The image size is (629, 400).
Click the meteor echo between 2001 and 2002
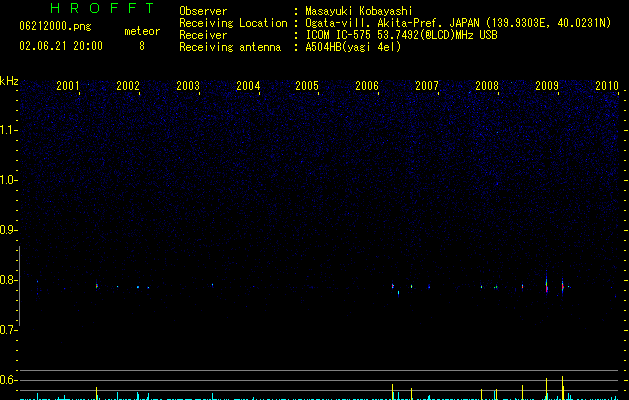(x=97, y=286)
